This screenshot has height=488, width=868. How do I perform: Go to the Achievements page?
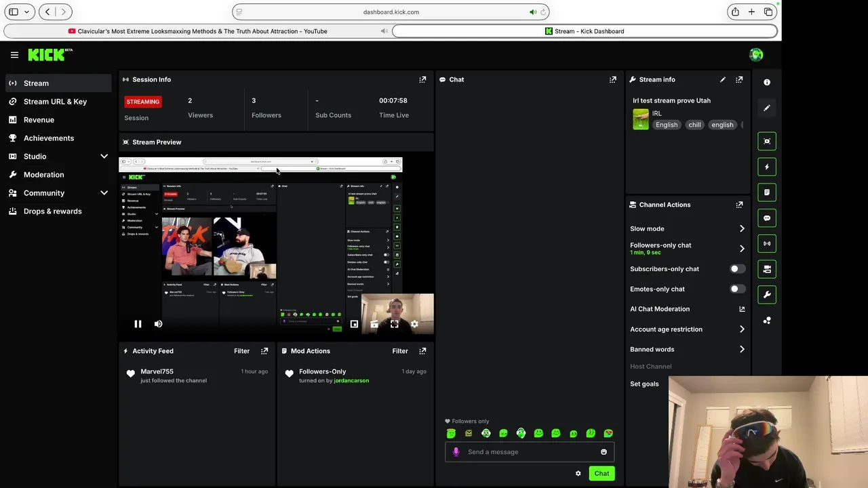tap(58, 138)
